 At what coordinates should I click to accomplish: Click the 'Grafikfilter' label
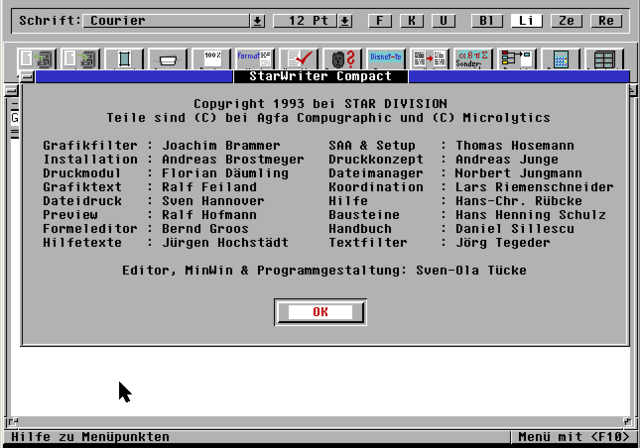tap(90, 146)
